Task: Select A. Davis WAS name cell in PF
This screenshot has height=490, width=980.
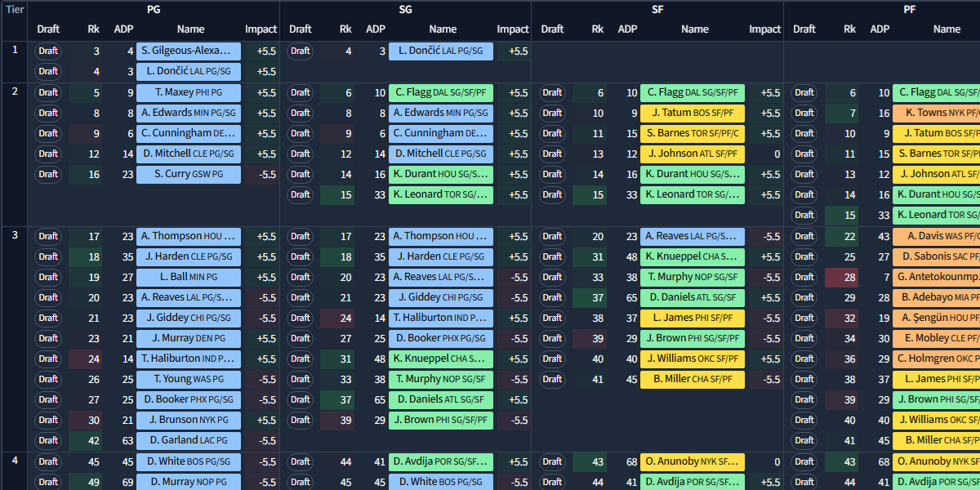Action: 937,237
